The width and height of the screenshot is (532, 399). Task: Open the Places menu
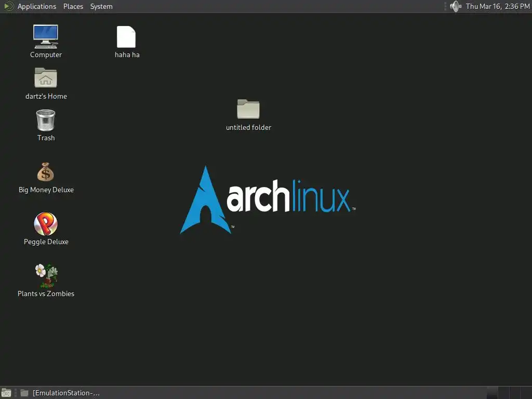pos(73,6)
